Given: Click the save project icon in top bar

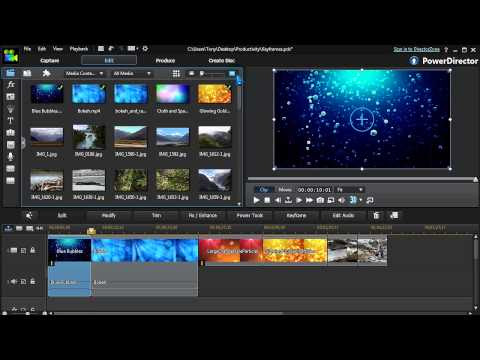Looking at the screenshot, I should point(101,49).
